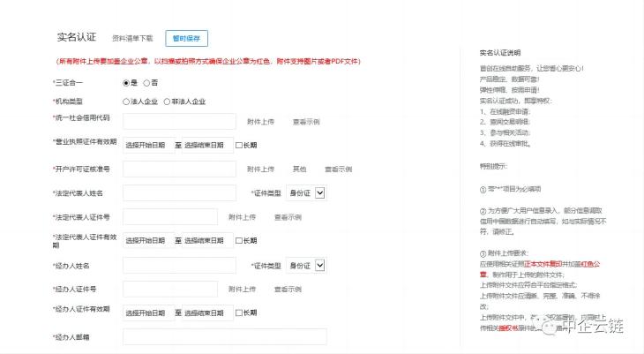The height and width of the screenshot is (354, 644).
Task: Open the 资料清单下载 link
Action: pos(132,38)
